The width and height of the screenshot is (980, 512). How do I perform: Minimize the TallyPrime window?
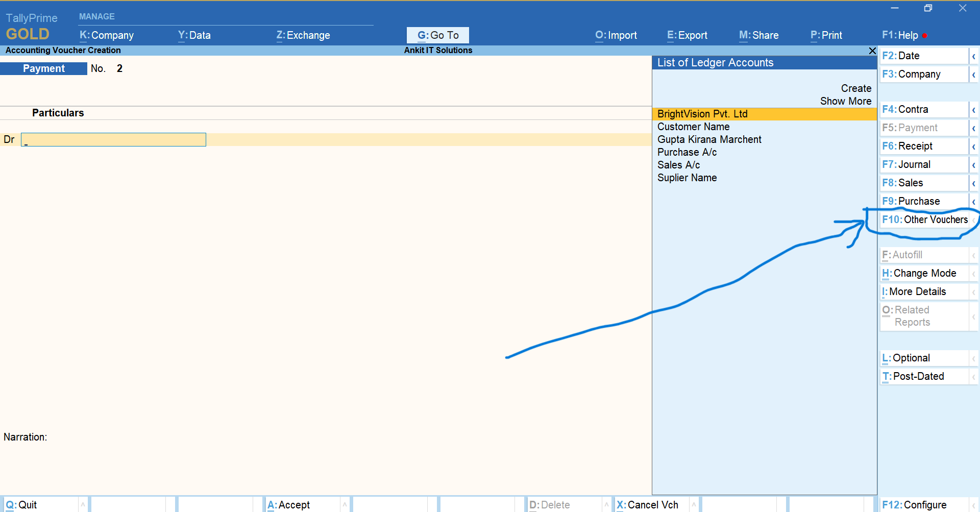click(x=895, y=8)
